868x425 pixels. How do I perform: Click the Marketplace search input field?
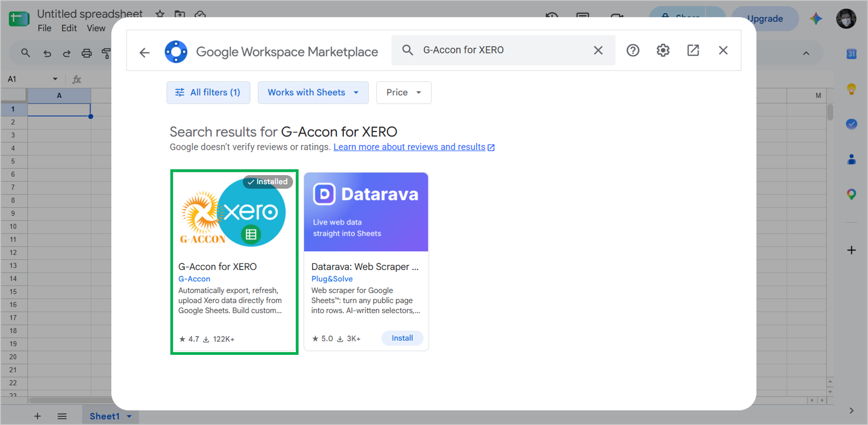click(503, 50)
